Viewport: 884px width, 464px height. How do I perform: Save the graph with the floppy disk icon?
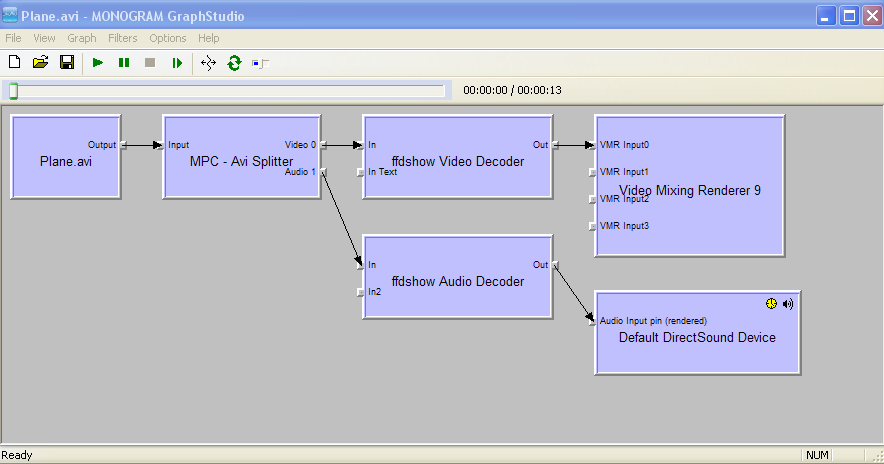tap(67, 63)
